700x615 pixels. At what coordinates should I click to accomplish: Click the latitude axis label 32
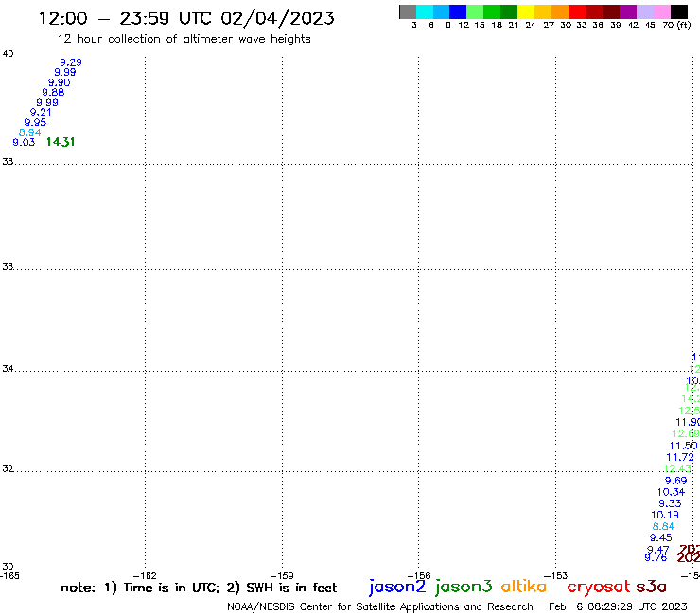(8, 469)
